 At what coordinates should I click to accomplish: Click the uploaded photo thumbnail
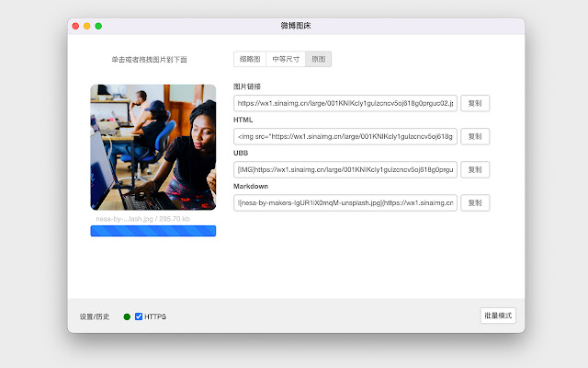point(153,147)
